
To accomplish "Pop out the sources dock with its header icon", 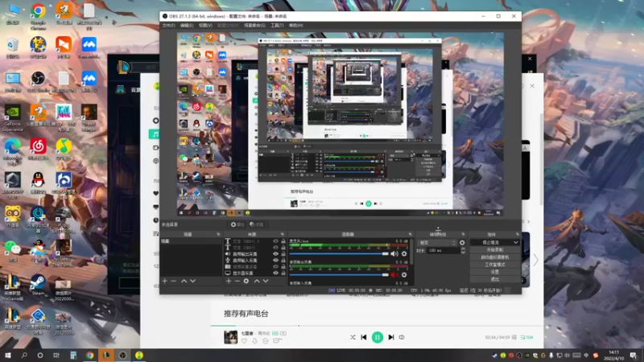I will pos(283,234).
